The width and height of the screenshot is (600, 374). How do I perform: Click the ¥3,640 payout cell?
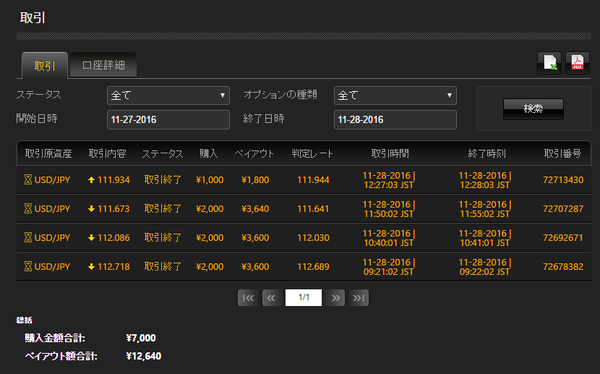coord(255,209)
